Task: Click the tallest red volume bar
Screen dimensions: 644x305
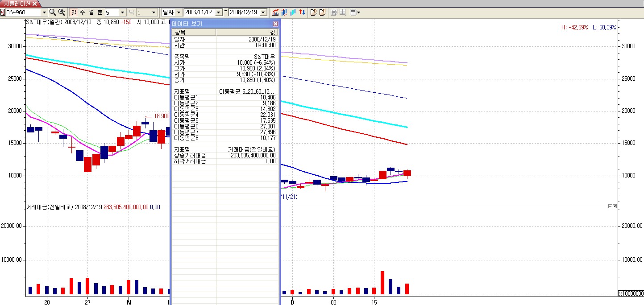Action: (x=382, y=282)
